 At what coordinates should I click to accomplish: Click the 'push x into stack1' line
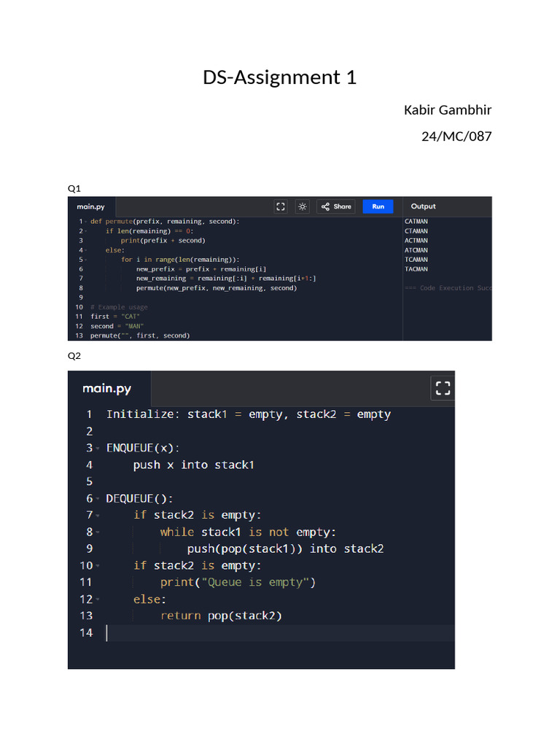tap(194, 465)
